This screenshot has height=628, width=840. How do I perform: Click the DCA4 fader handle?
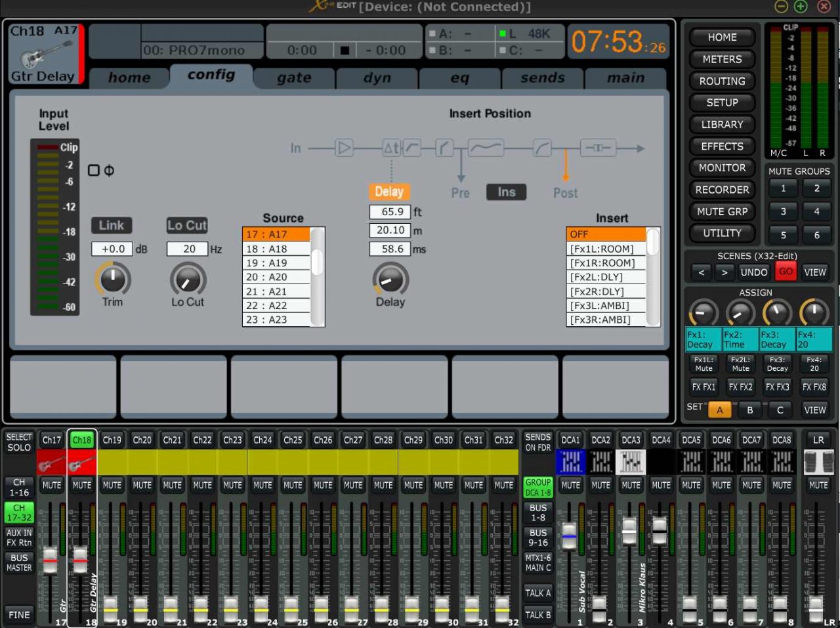(660, 530)
